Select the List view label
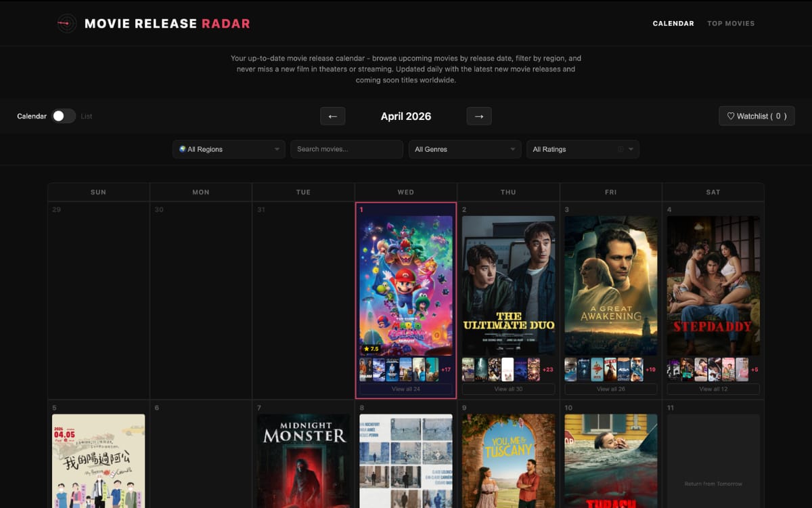 pyautogui.click(x=87, y=117)
